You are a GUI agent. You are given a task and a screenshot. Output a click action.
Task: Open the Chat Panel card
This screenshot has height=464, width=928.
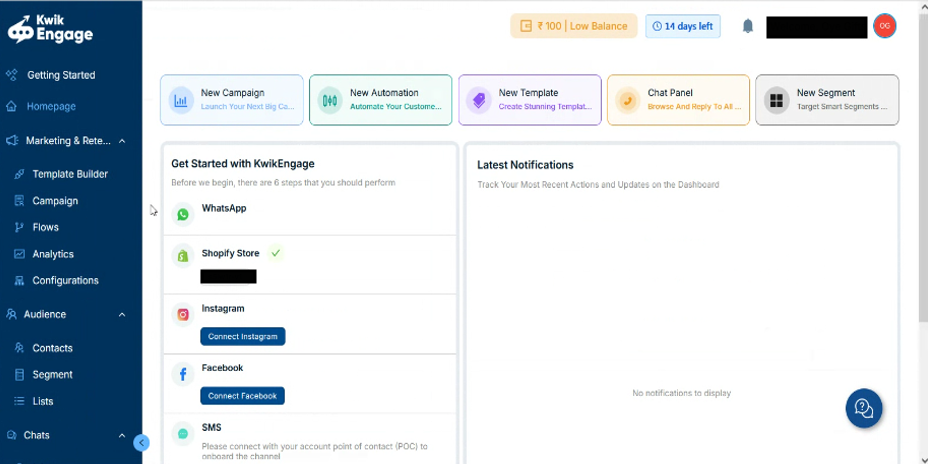coord(679,100)
